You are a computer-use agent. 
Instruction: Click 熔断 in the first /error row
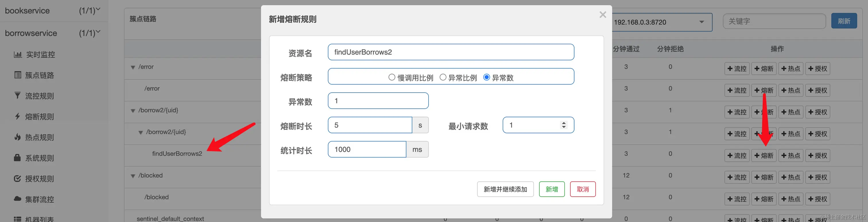[764, 68]
